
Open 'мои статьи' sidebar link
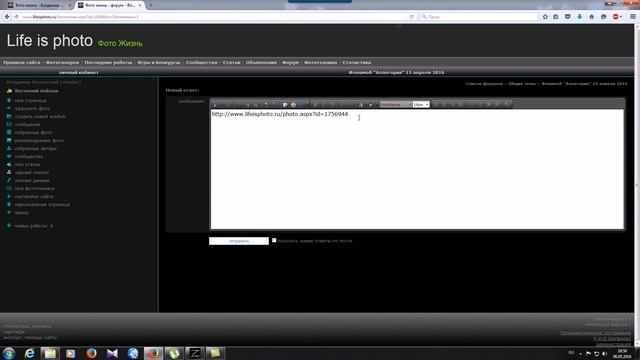coord(27,164)
